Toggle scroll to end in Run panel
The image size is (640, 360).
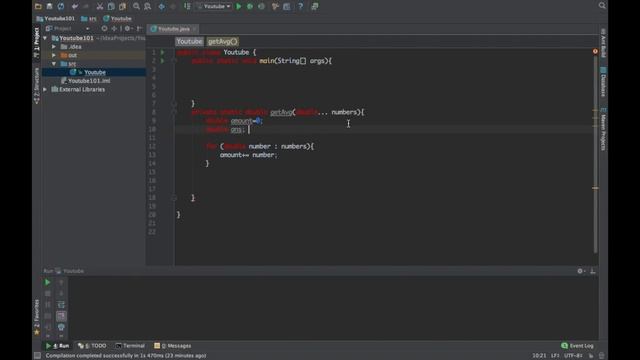pos(61,316)
